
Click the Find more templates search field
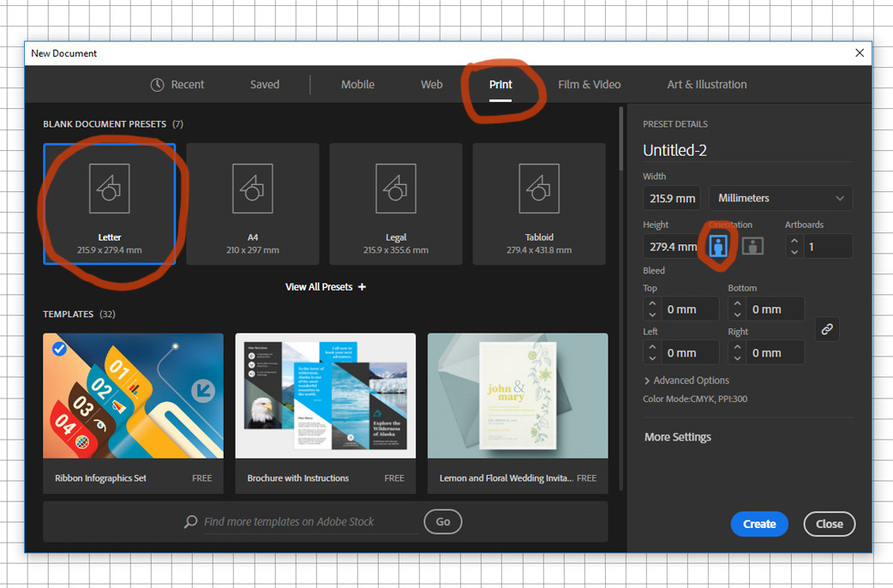310,521
